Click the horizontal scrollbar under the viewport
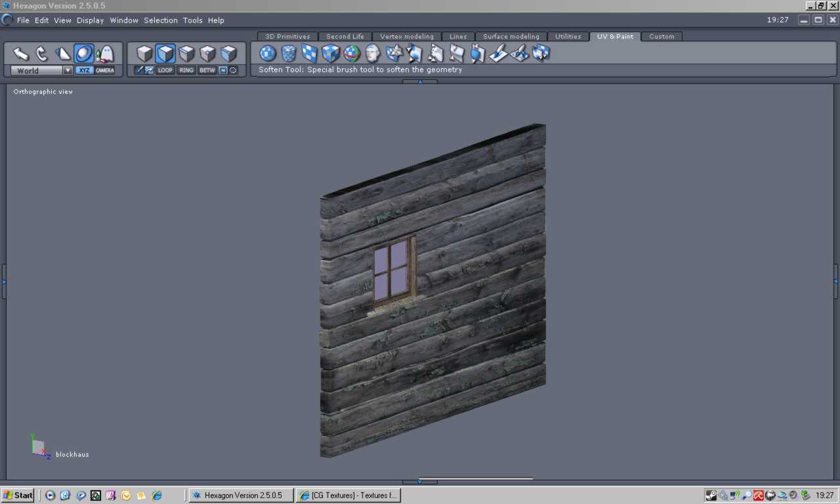The height and width of the screenshot is (504, 840). click(476, 478)
